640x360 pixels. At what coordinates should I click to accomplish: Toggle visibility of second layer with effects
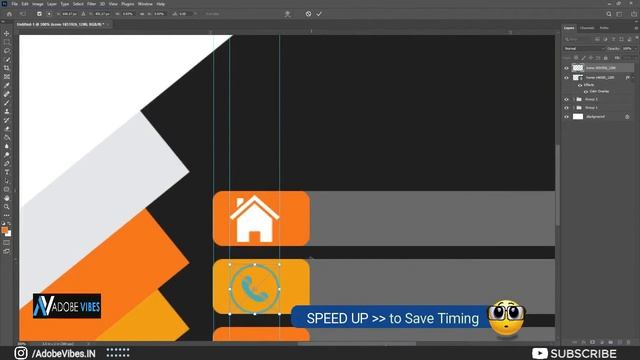click(566, 78)
